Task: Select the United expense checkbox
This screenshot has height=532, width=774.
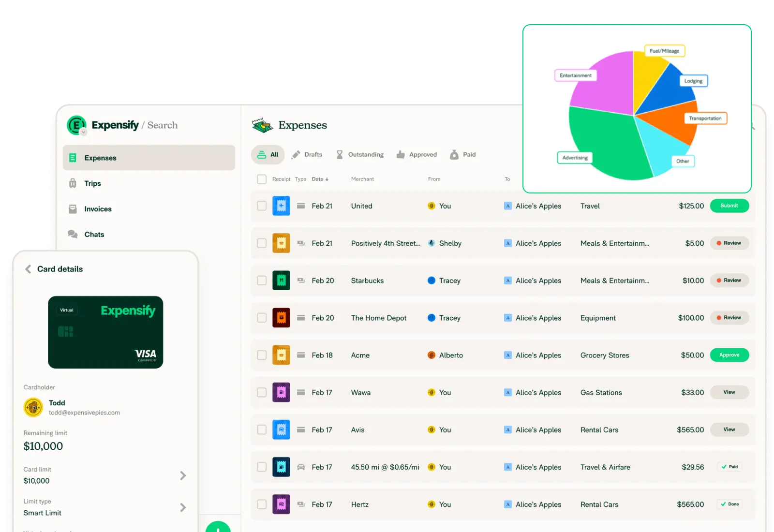Action: [262, 206]
